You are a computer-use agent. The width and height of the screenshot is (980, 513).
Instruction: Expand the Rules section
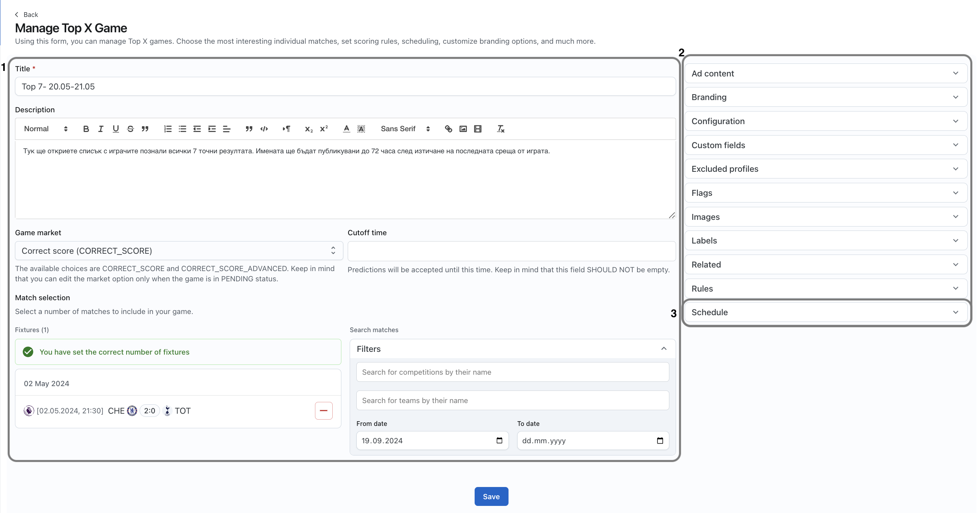826,288
